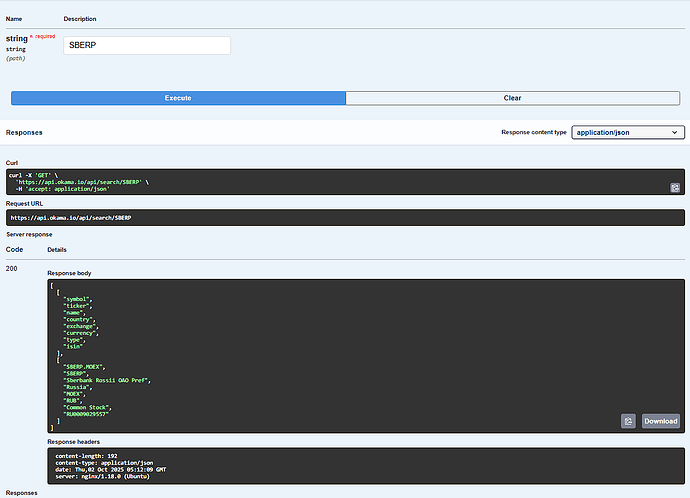Click the Response body label

pyautogui.click(x=72, y=273)
